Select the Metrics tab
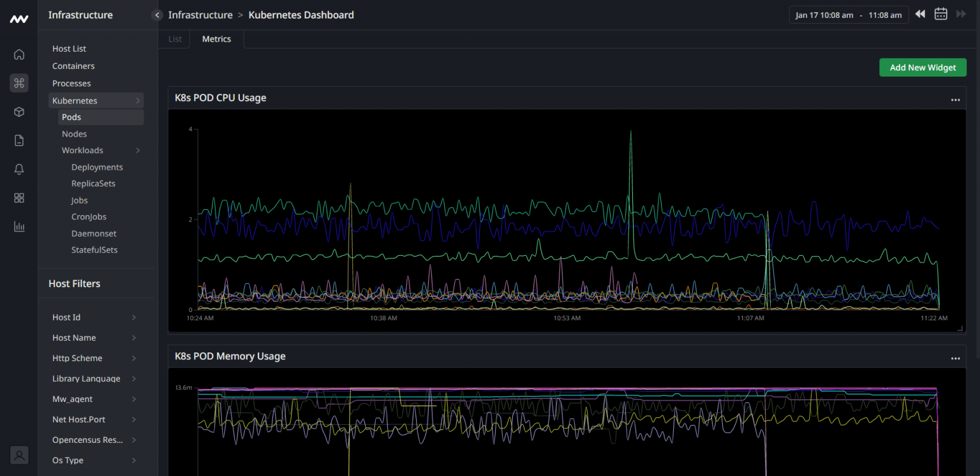The width and height of the screenshot is (980, 476). point(216,39)
